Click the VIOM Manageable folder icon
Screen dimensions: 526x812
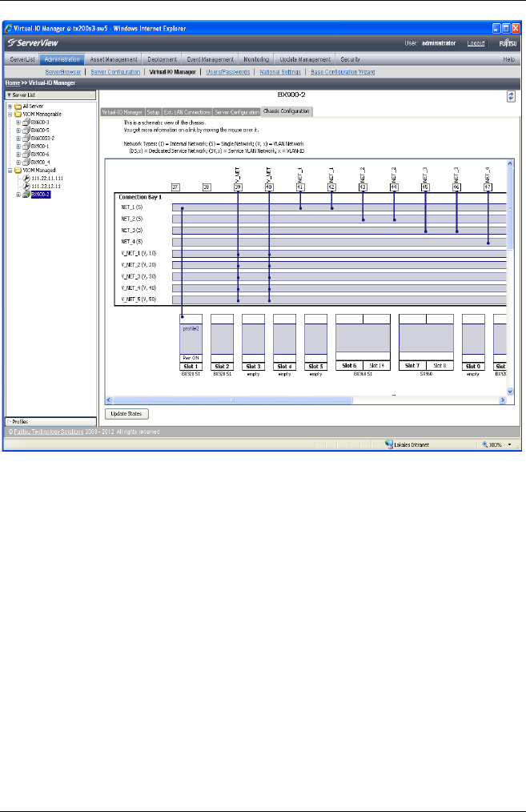pyautogui.click(x=18, y=114)
